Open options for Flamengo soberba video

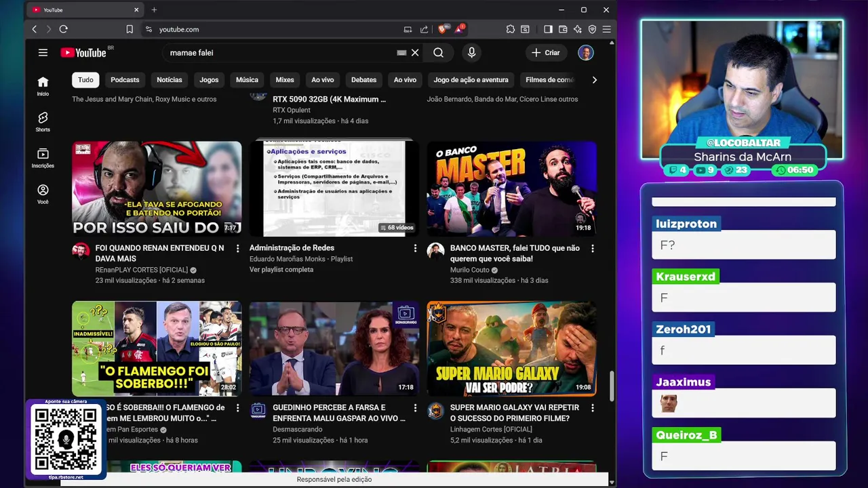point(237,408)
